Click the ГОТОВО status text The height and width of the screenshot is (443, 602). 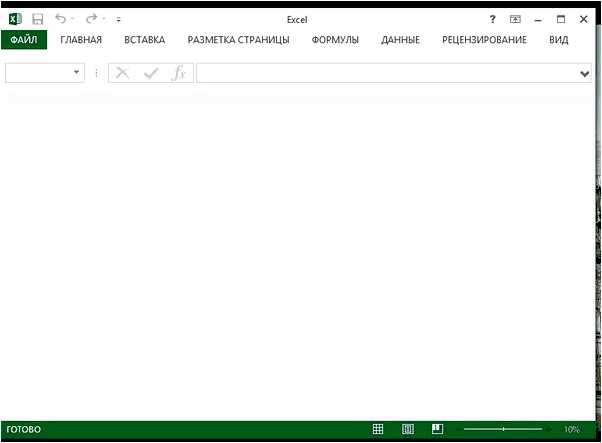(23, 429)
